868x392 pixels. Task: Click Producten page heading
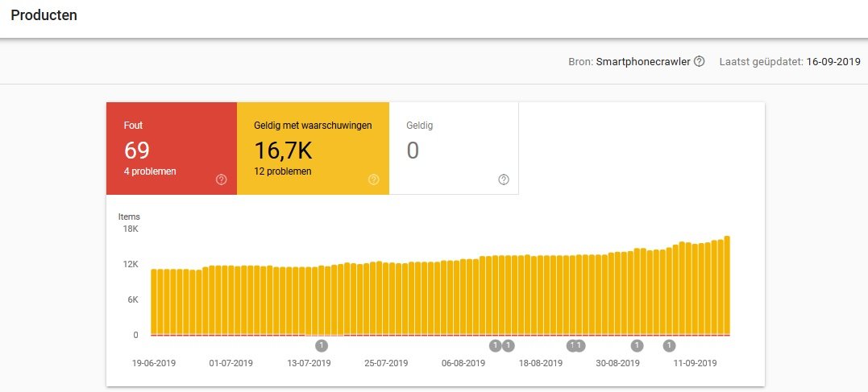pyautogui.click(x=44, y=15)
